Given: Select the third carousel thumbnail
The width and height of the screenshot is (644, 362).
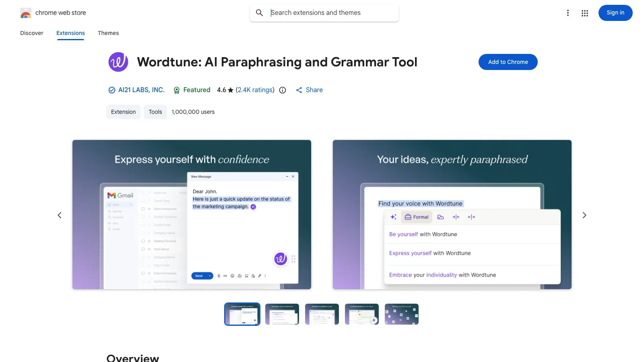Looking at the screenshot, I should tap(322, 314).
